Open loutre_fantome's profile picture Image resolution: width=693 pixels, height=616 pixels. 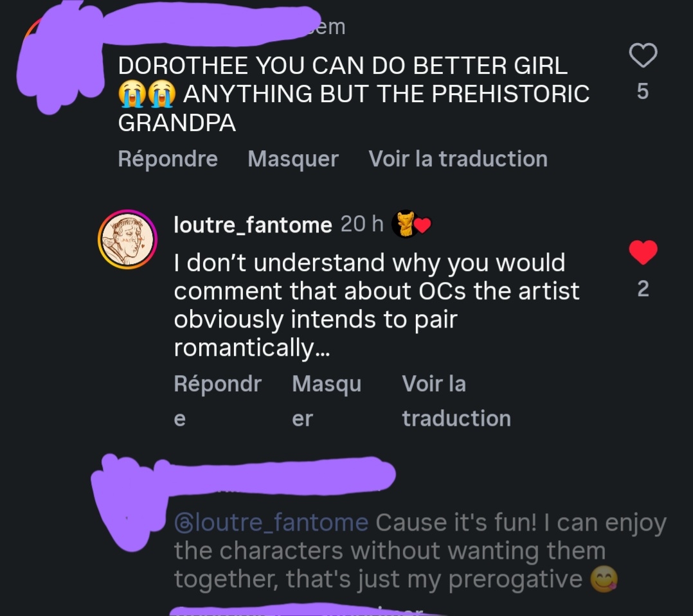127,239
